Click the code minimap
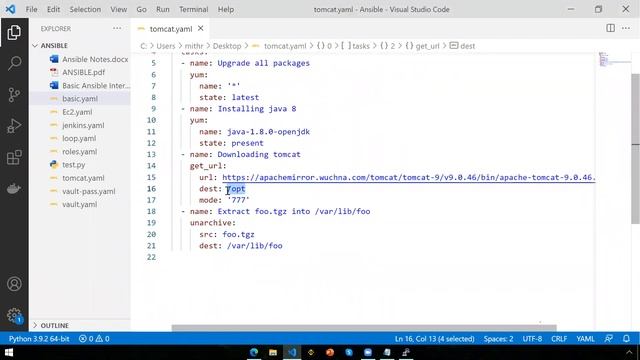This screenshot has width=640, height=360. coord(612,60)
